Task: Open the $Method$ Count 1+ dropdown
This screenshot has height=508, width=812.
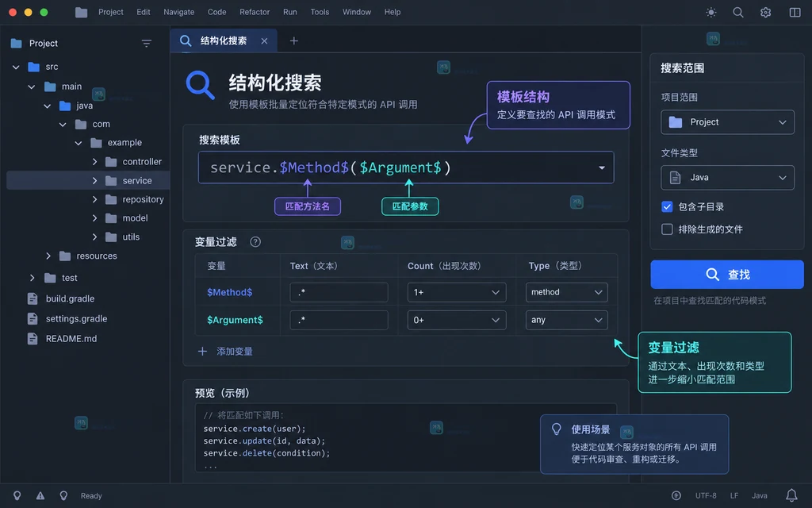Action: 456,292
